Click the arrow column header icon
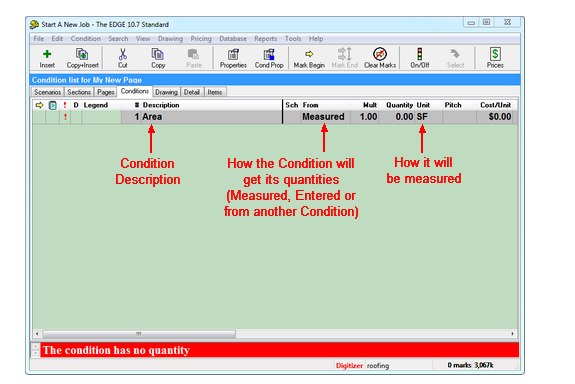 click(x=39, y=105)
